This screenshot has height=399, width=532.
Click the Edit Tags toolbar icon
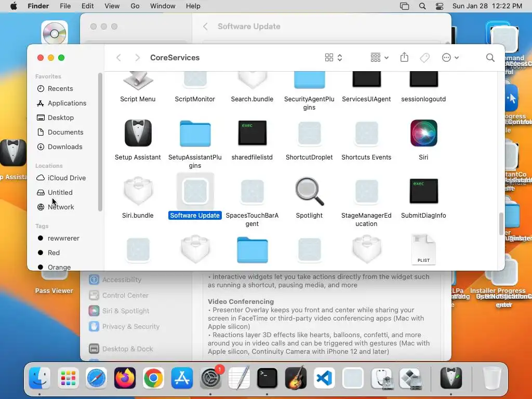tap(425, 58)
